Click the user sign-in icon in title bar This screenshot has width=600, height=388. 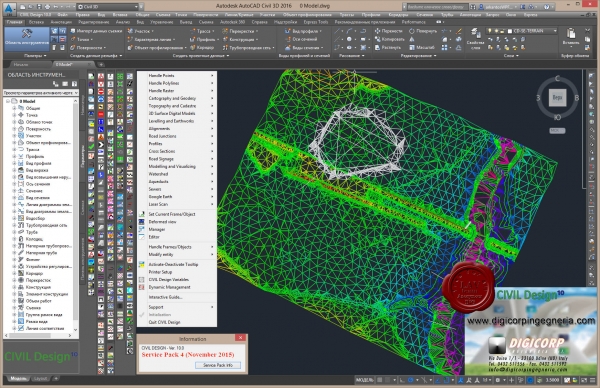[x=482, y=7]
